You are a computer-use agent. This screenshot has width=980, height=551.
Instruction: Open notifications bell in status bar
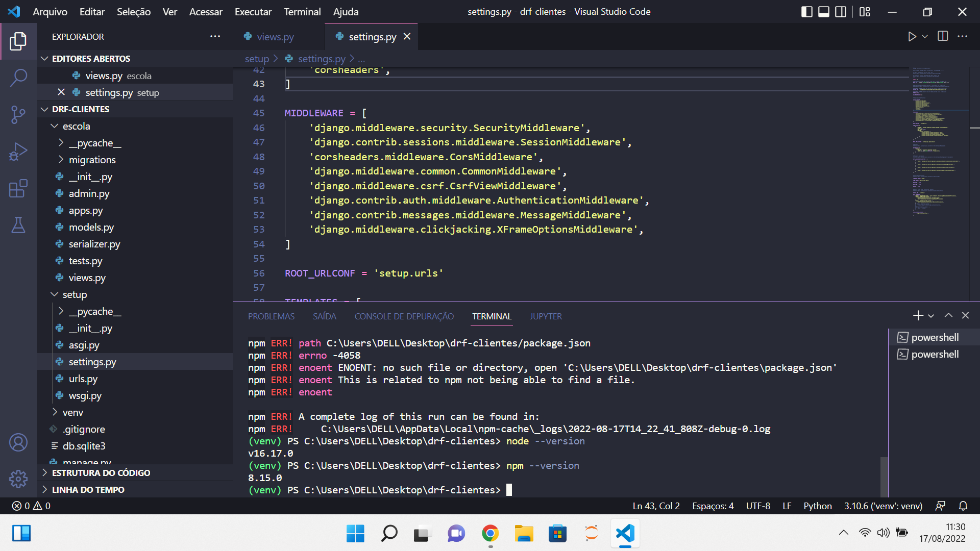[963, 506]
